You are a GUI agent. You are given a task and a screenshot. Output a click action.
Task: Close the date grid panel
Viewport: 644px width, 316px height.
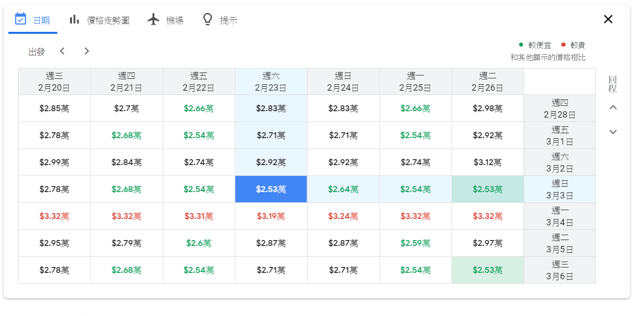coord(608,20)
